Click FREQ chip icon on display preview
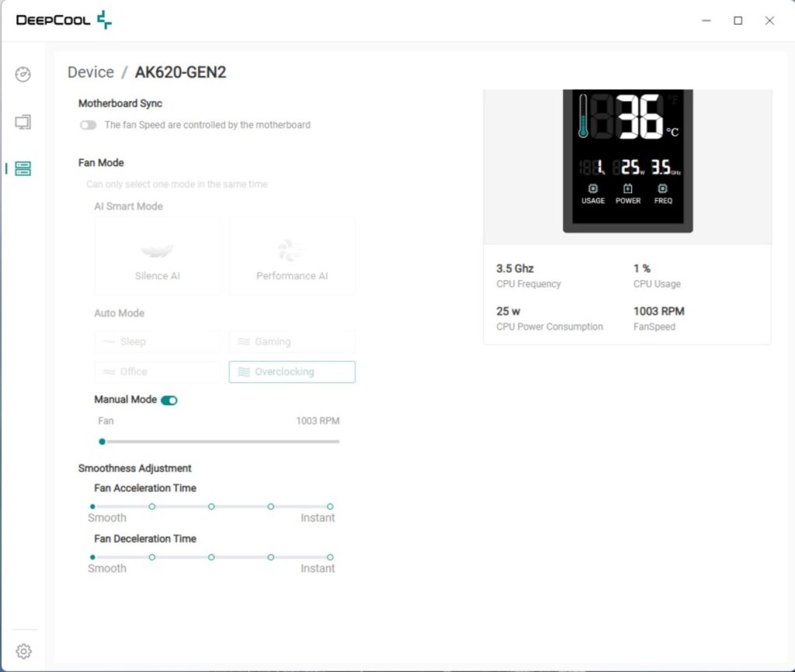 coord(663,189)
